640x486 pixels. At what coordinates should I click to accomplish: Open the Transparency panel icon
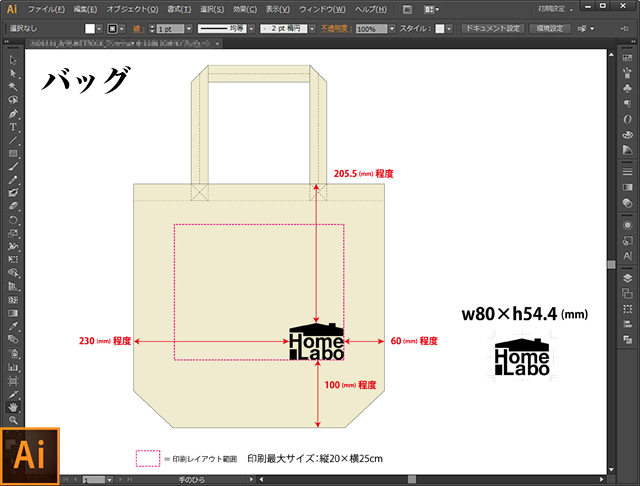(x=627, y=203)
